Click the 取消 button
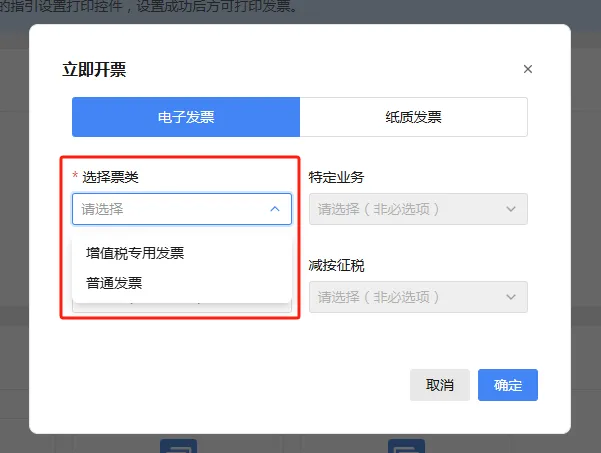This screenshot has height=453, width=601. tap(440, 385)
